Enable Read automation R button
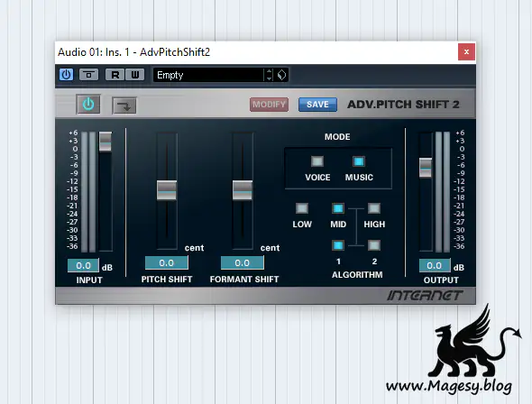Viewport: 532px width, 404px height. 115,75
